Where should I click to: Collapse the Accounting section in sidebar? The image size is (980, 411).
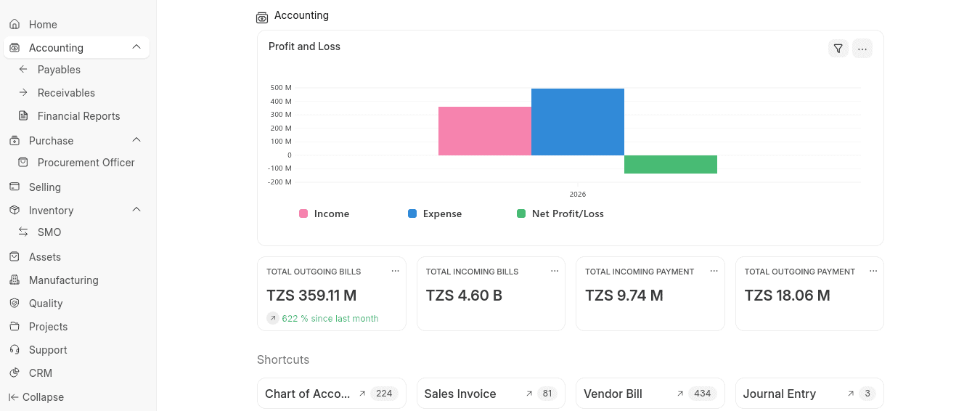[136, 47]
